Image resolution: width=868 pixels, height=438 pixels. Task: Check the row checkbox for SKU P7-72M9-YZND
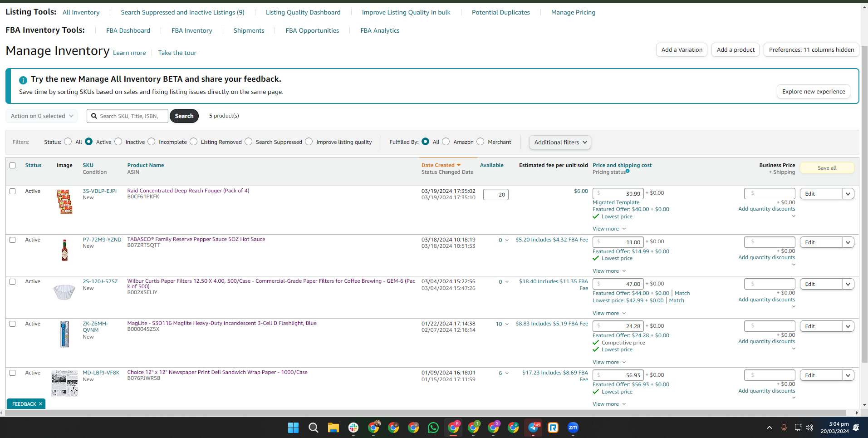click(13, 240)
